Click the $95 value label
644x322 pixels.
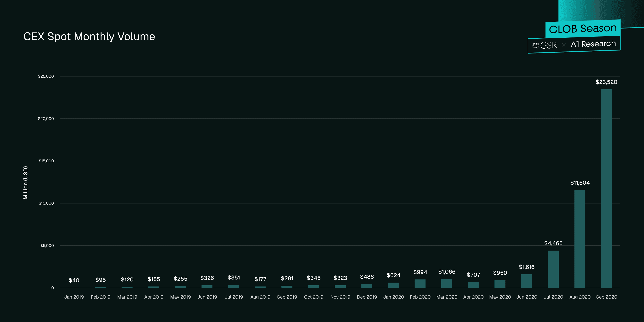101,280
